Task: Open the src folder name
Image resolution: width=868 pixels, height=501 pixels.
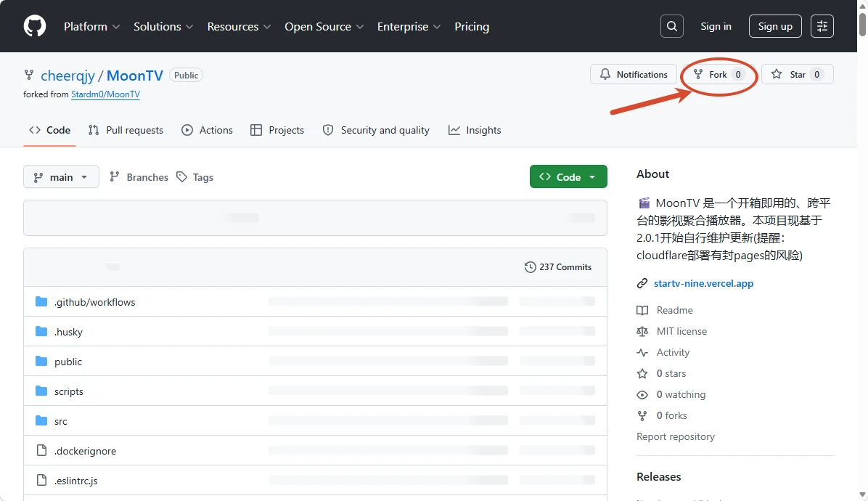Action: pyautogui.click(x=61, y=421)
